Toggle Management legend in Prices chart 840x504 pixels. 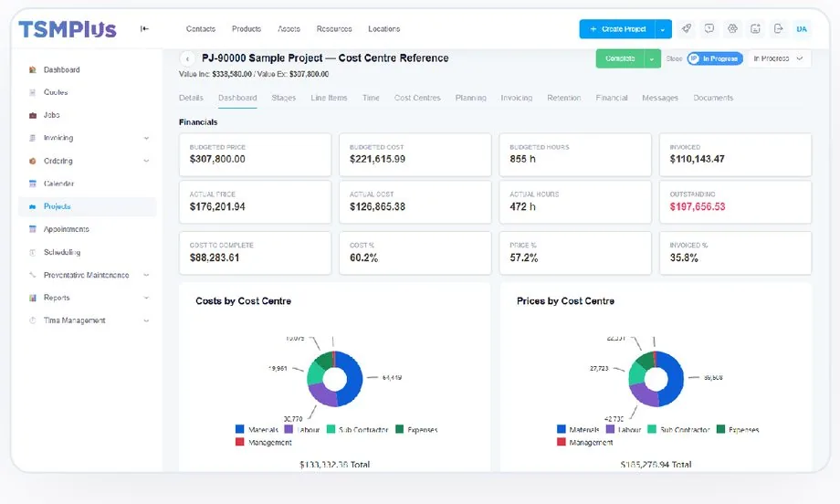click(x=585, y=443)
